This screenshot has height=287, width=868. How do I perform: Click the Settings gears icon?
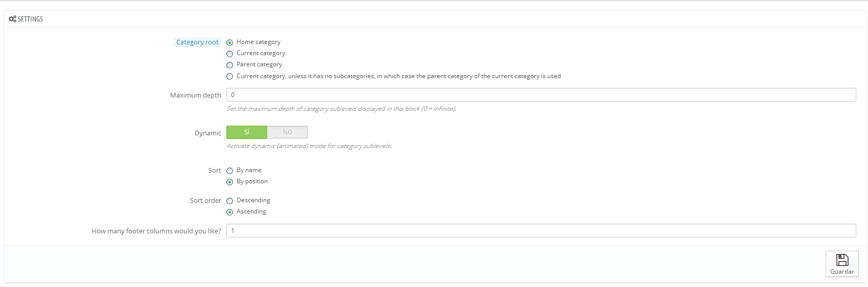pos(12,19)
